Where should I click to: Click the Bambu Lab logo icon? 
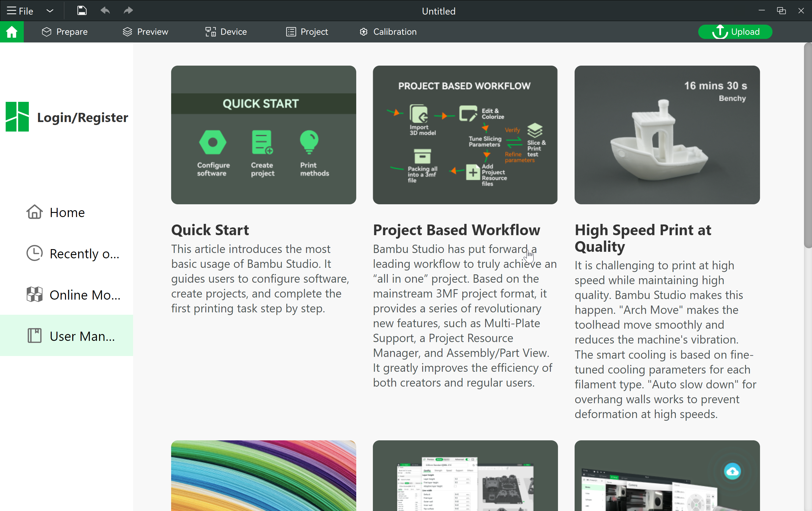tap(17, 117)
